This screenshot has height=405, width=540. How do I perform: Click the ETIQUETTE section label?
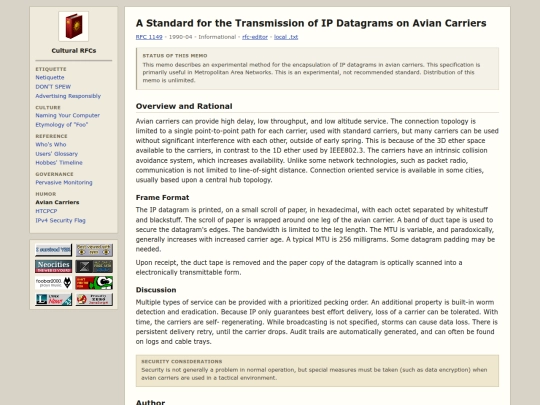tap(51, 69)
